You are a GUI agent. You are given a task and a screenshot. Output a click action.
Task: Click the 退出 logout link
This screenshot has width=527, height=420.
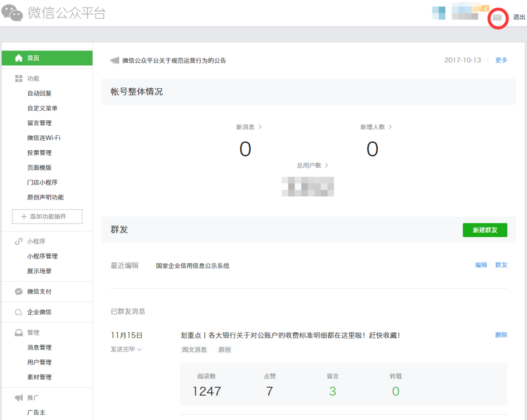[519, 17]
